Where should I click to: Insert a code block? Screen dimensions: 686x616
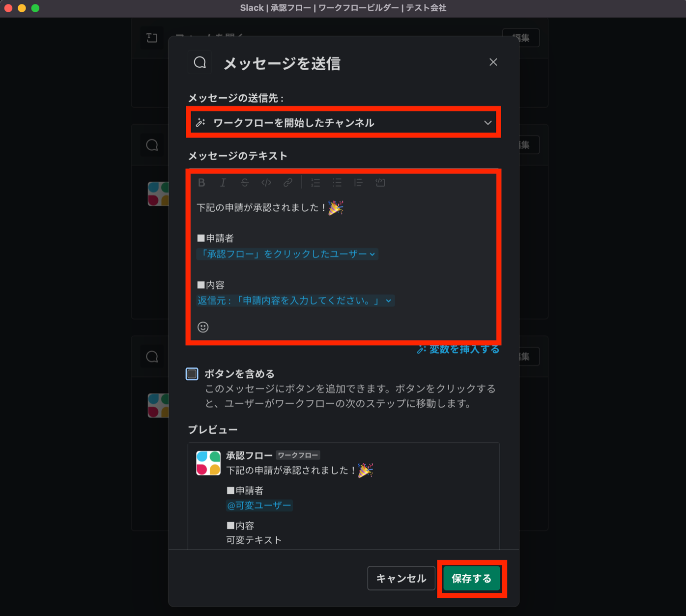click(x=380, y=183)
